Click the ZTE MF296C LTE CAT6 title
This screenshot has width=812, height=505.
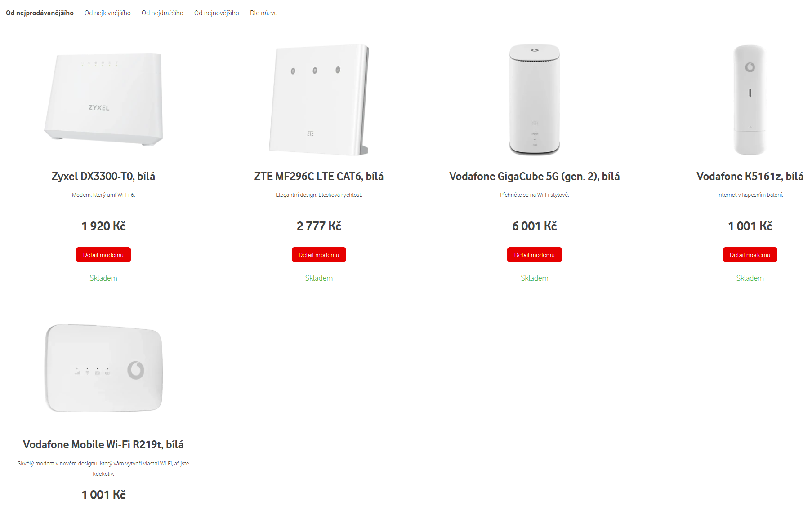[x=319, y=177]
